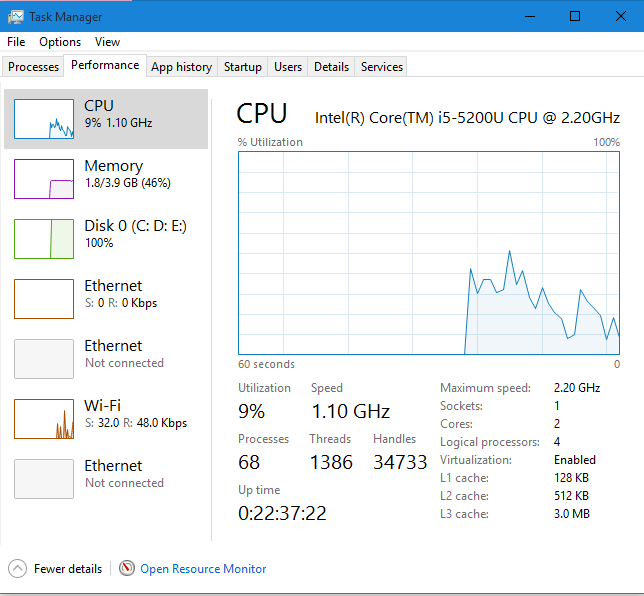This screenshot has width=644, height=596.
Task: Select the Disk 0 mini graph thumbnail
Action: pos(44,239)
